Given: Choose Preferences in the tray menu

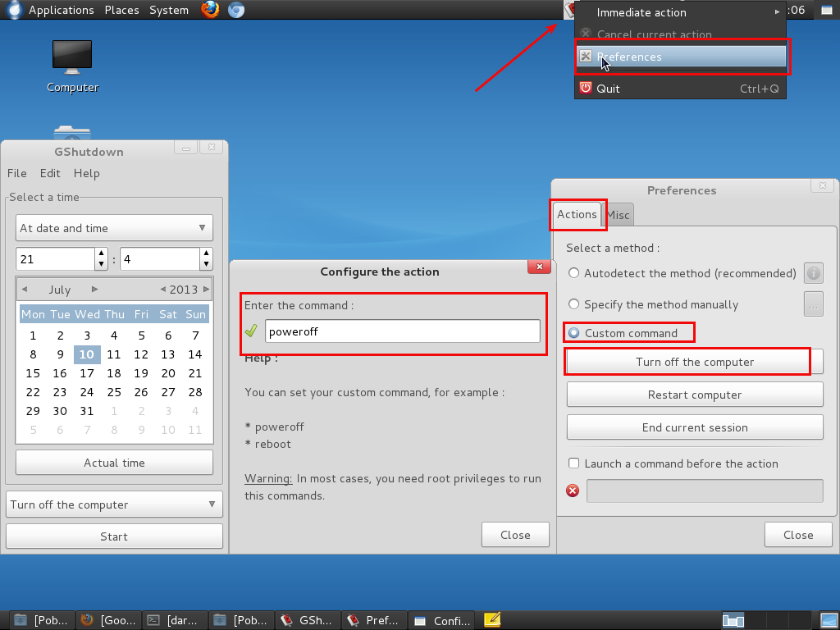Looking at the screenshot, I should pyautogui.click(x=680, y=57).
